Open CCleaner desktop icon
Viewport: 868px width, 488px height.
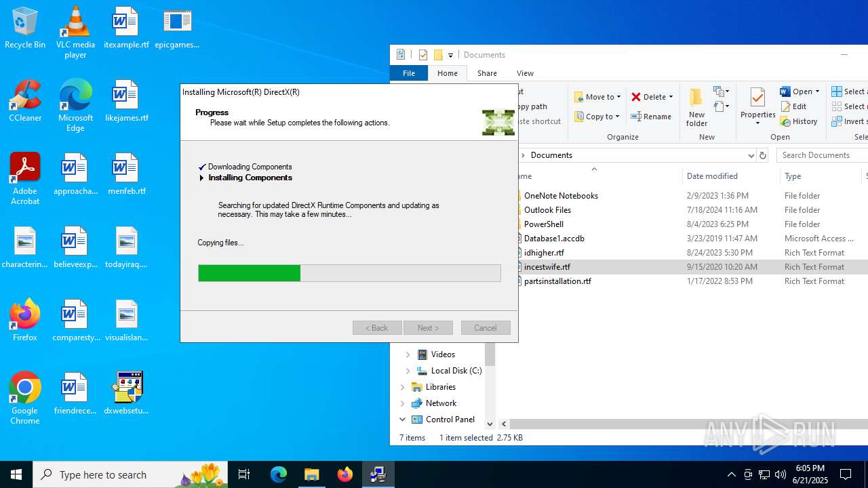(x=25, y=102)
